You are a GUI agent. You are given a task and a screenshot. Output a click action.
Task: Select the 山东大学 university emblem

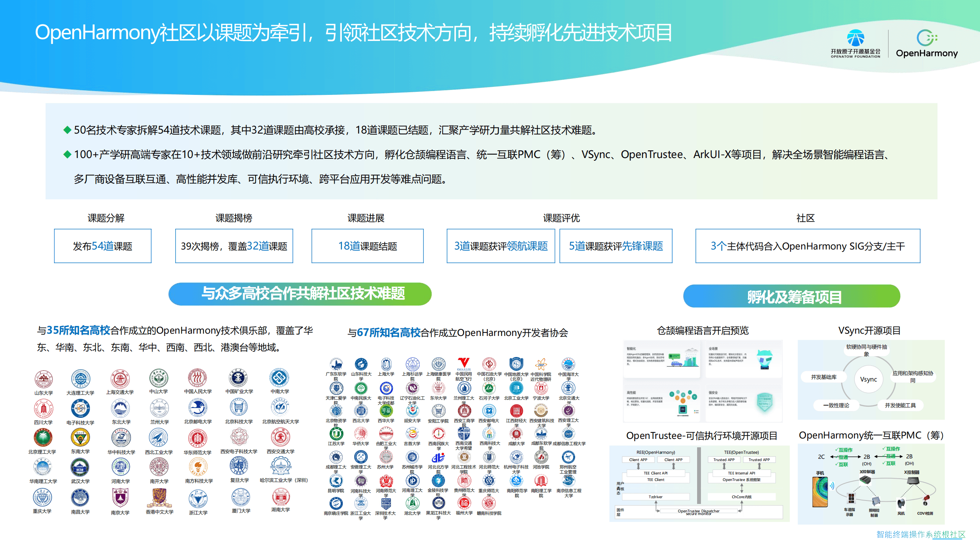43,380
